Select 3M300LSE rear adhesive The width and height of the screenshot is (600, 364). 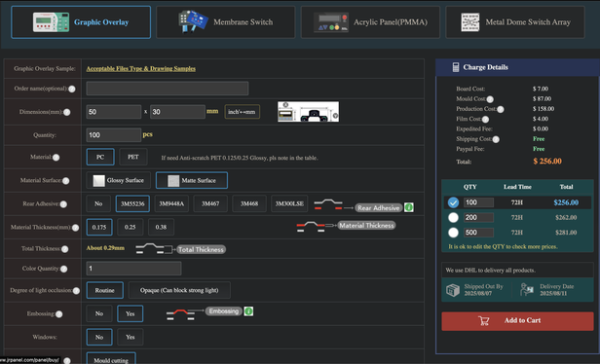tap(289, 203)
